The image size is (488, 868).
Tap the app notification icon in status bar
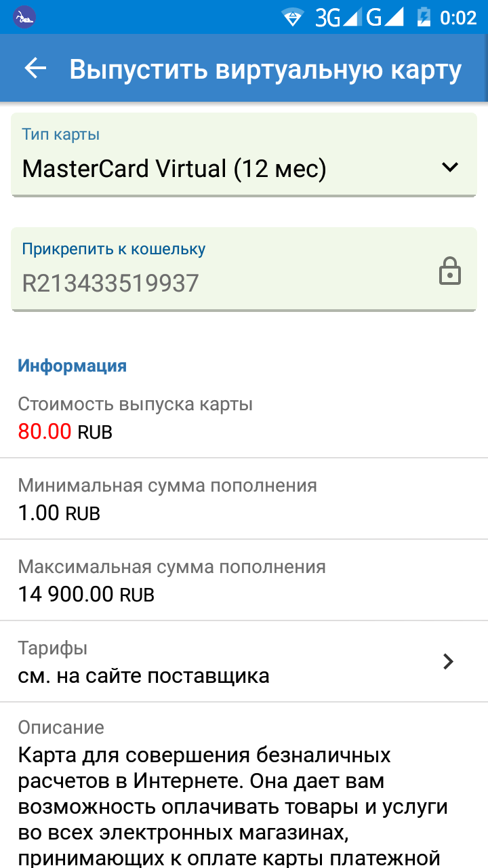(x=24, y=17)
